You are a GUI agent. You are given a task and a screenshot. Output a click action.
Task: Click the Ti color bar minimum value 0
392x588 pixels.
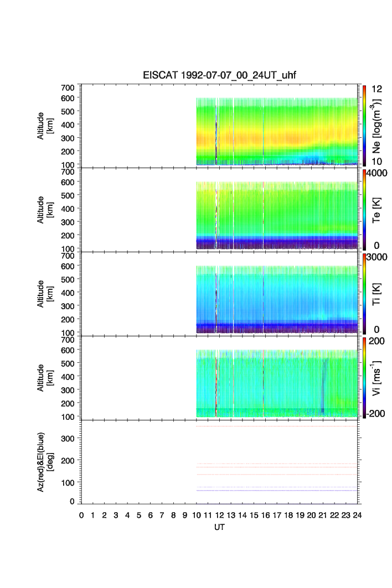point(376,330)
